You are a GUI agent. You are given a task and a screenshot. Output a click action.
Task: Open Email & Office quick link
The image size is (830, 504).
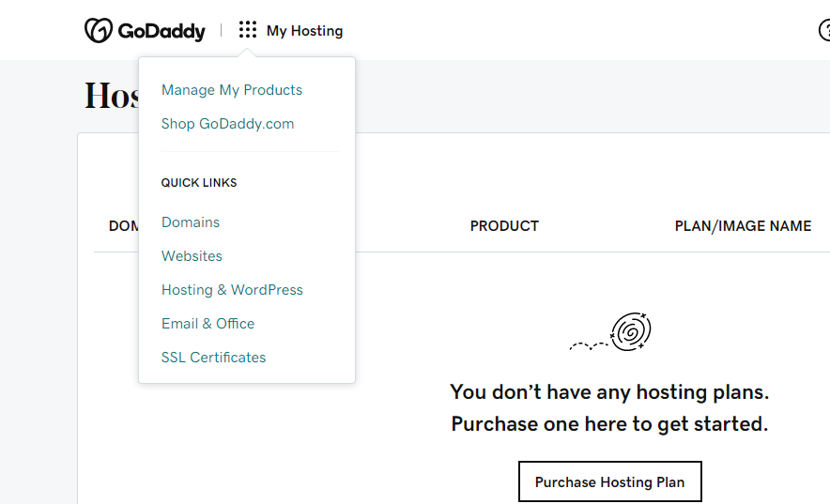click(x=208, y=324)
